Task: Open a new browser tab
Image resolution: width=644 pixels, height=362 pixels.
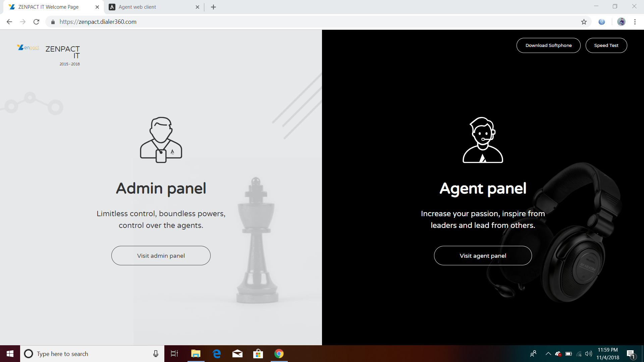Action: pyautogui.click(x=213, y=7)
